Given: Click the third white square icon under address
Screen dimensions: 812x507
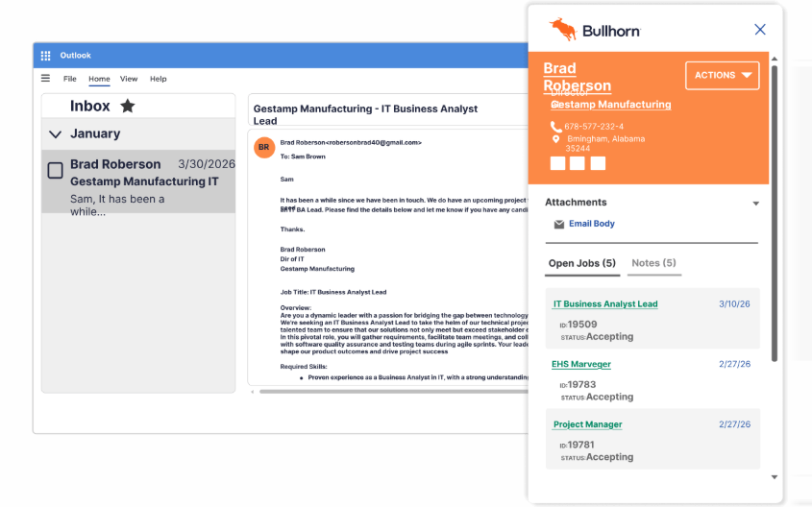Looking at the screenshot, I should click(x=598, y=163).
